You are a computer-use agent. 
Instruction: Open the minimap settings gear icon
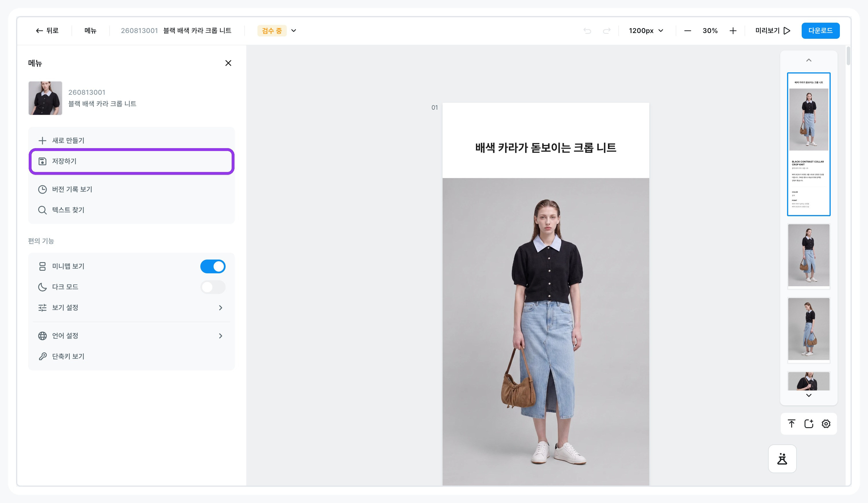coord(826,423)
